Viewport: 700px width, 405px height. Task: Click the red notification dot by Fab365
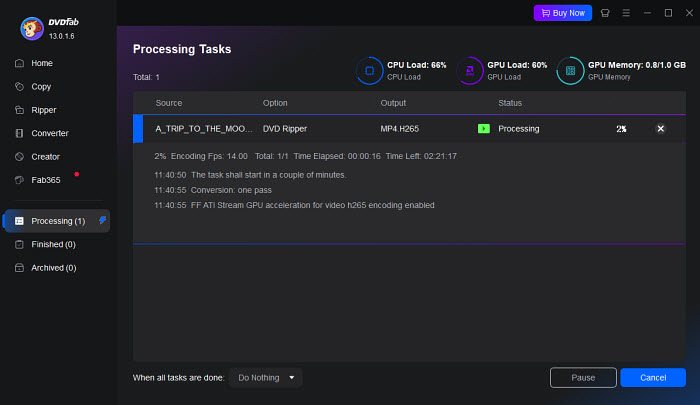tap(77, 174)
